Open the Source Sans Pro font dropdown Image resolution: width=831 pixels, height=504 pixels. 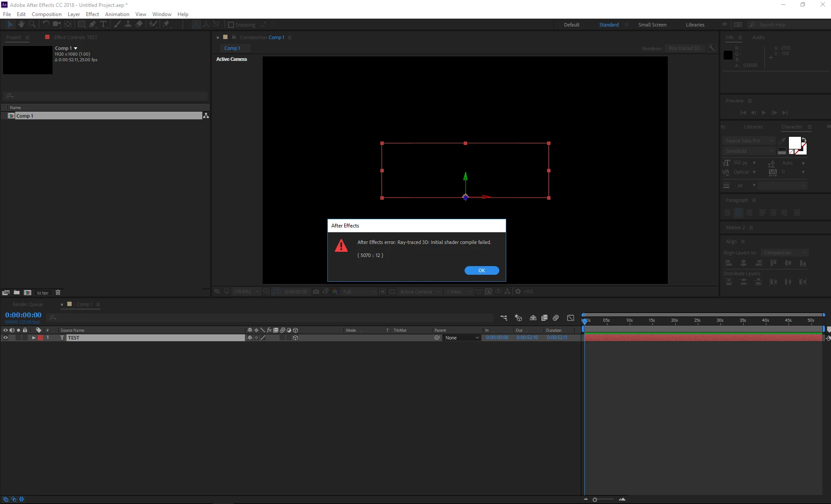(749, 141)
